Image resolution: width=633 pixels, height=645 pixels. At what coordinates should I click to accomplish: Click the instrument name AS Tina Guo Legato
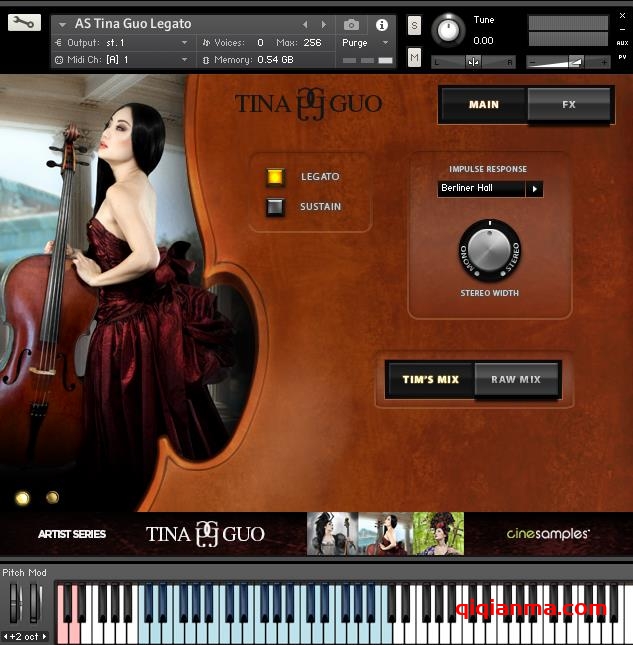point(133,24)
